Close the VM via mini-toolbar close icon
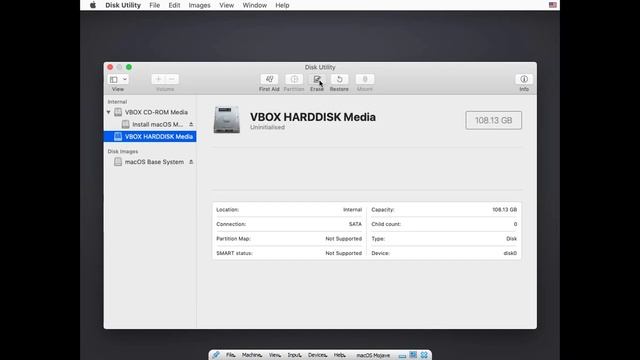This screenshot has width=640, height=360. pyautogui.click(x=424, y=355)
